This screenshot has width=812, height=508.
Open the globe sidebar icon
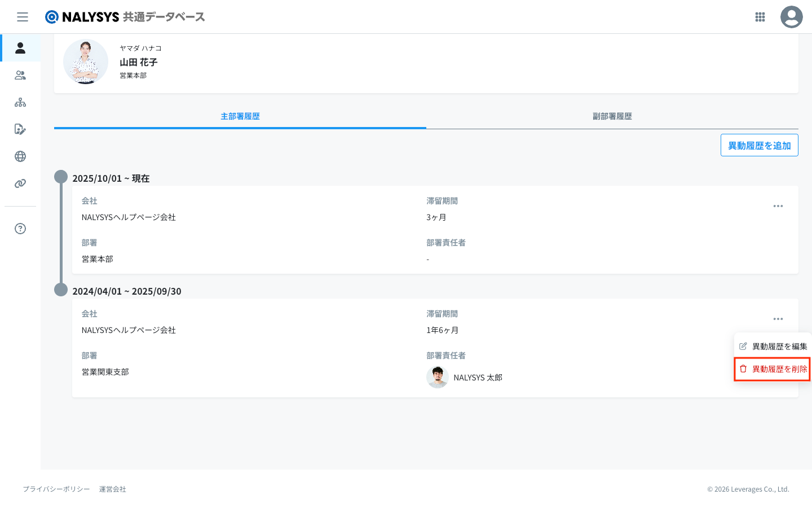pyautogui.click(x=20, y=156)
